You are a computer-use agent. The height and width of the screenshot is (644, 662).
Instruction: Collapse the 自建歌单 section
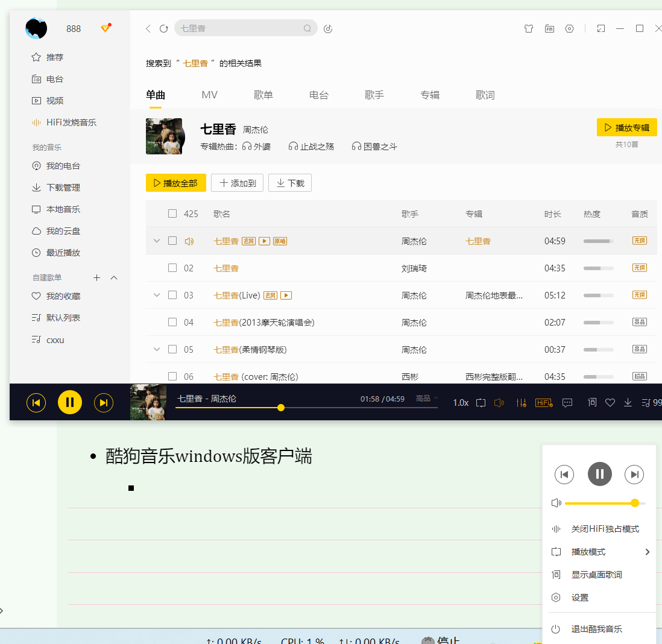coord(114,278)
